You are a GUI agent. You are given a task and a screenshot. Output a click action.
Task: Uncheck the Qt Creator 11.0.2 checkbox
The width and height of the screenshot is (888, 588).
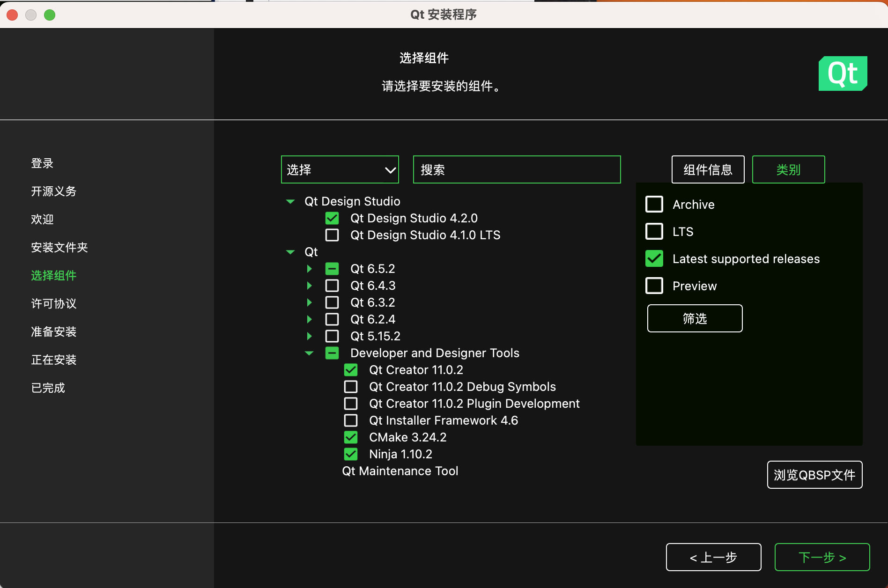[x=351, y=370]
